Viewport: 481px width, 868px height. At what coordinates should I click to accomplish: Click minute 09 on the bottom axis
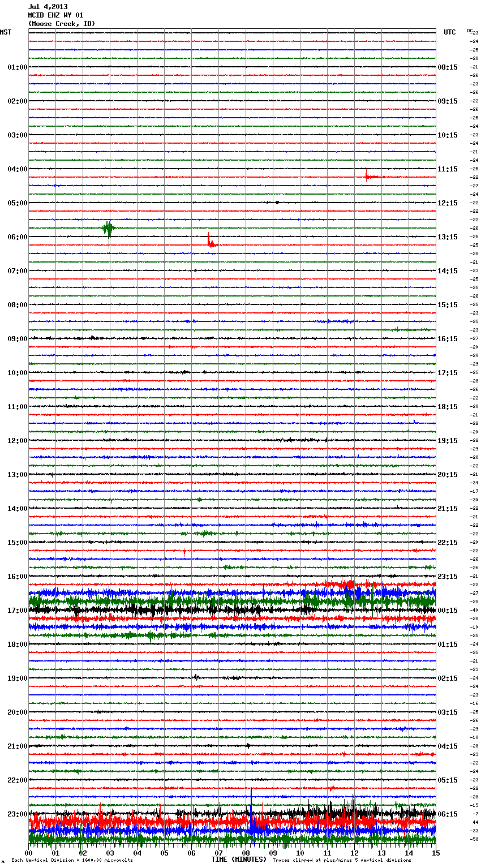coord(273,853)
